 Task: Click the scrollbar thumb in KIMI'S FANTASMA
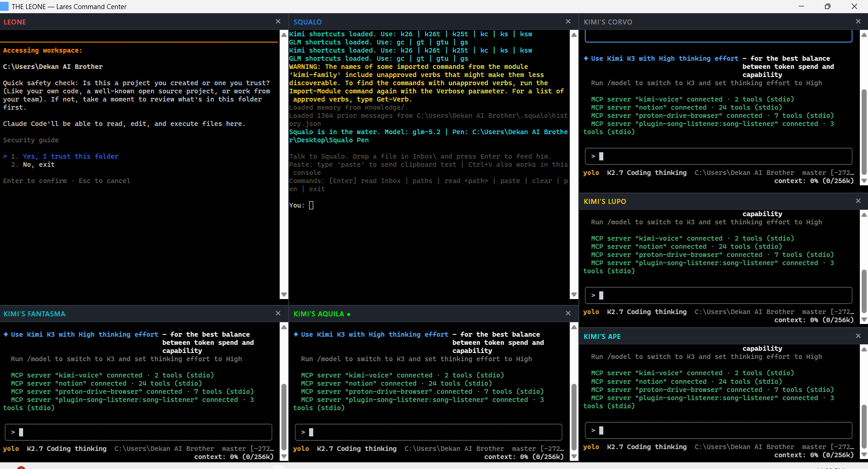[284, 416]
